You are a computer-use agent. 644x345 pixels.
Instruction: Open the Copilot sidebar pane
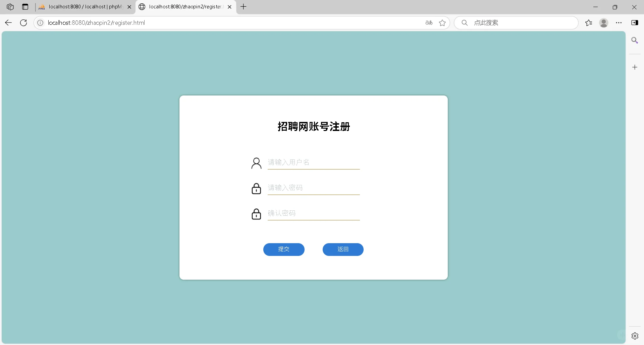635,23
